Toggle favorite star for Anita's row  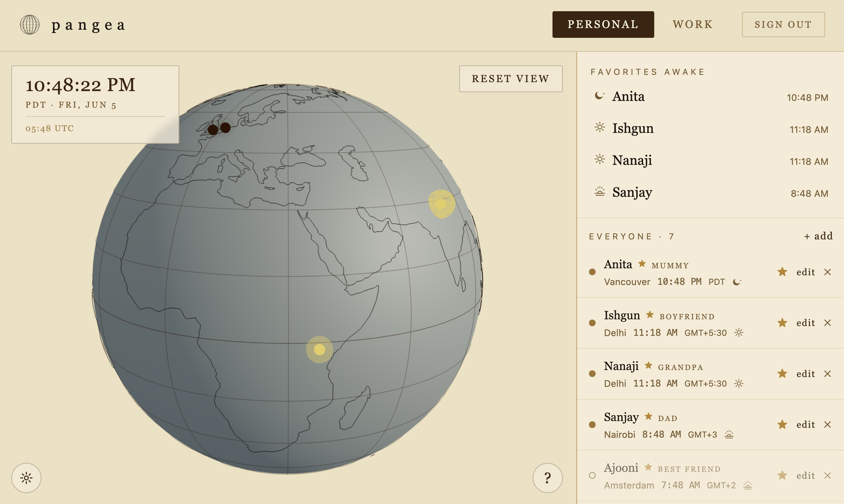(782, 272)
